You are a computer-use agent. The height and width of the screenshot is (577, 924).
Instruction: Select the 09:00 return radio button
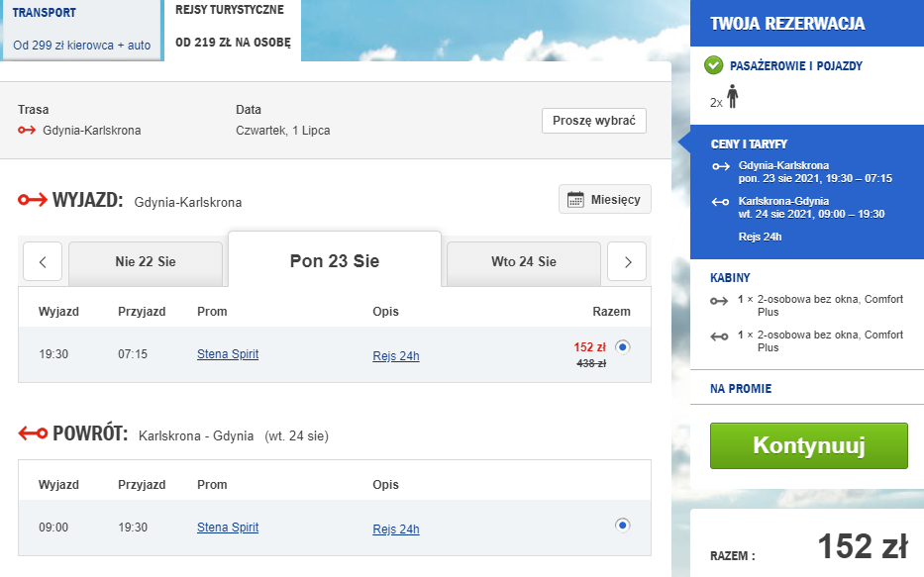[x=622, y=525]
